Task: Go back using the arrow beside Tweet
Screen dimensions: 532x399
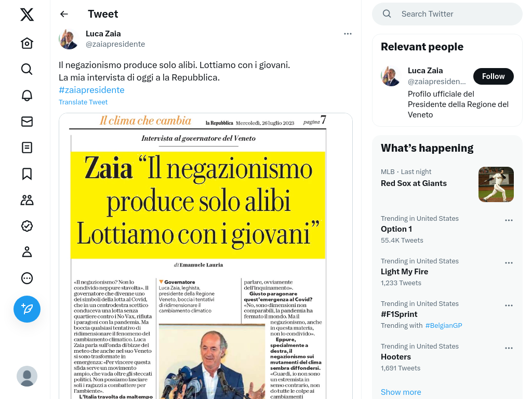Action: (x=64, y=14)
